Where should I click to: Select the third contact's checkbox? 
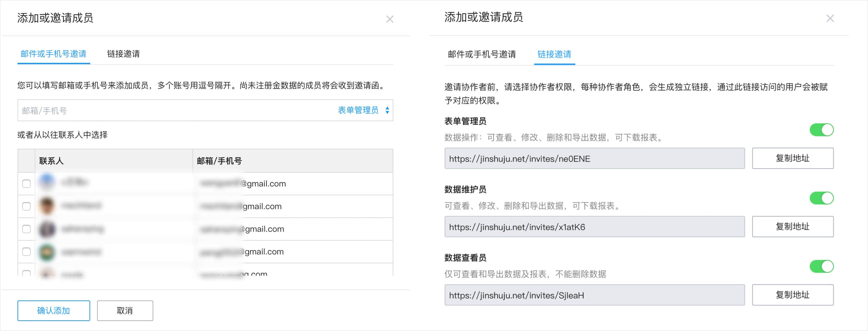click(x=26, y=229)
